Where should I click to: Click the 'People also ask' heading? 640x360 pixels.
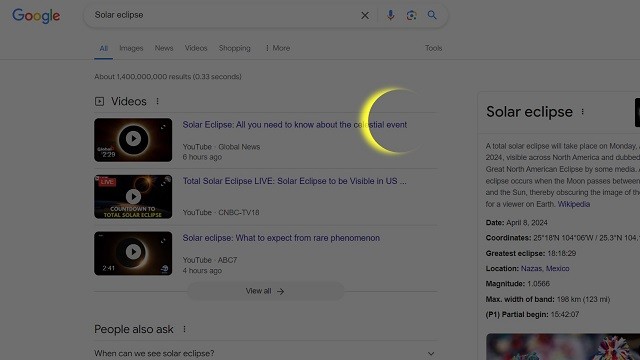click(134, 329)
